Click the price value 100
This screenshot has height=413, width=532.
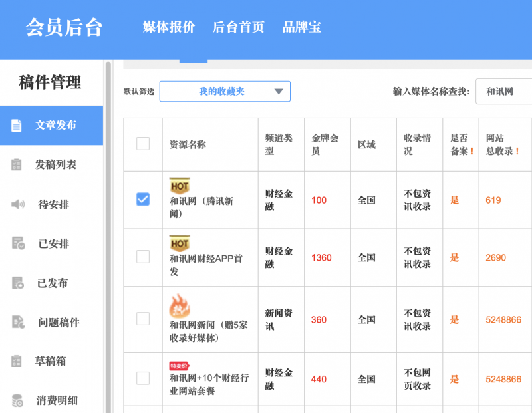[x=319, y=200]
